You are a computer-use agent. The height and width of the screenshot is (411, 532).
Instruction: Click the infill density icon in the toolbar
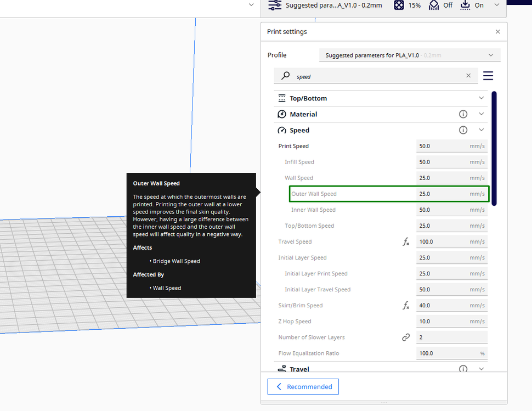click(398, 5)
